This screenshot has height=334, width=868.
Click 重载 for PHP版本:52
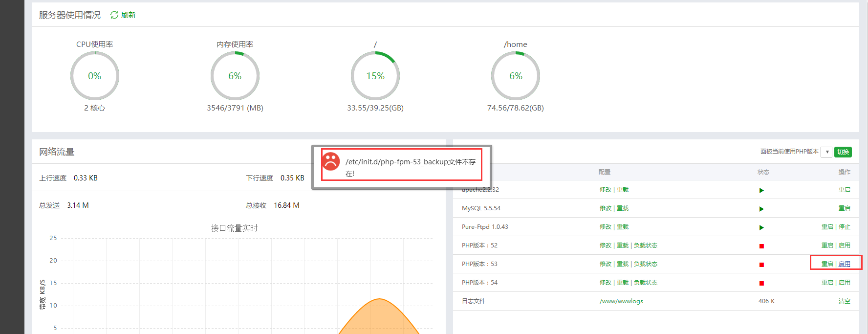pos(623,245)
